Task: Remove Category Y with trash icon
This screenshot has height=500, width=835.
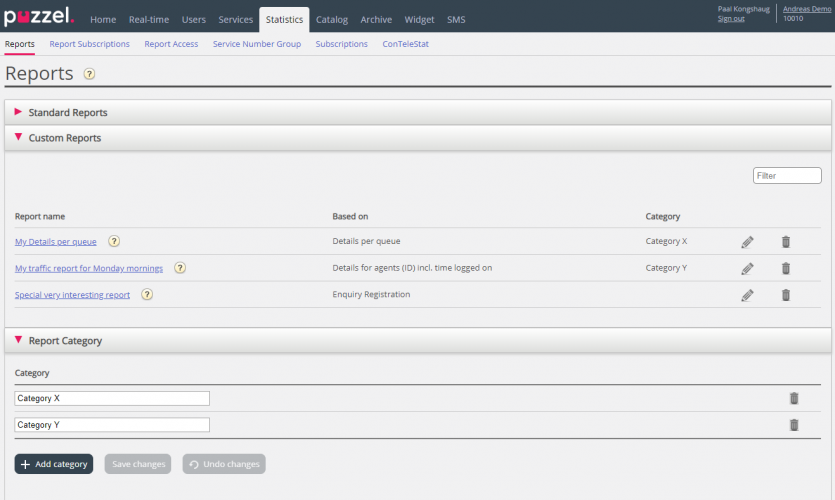Action: [794, 425]
